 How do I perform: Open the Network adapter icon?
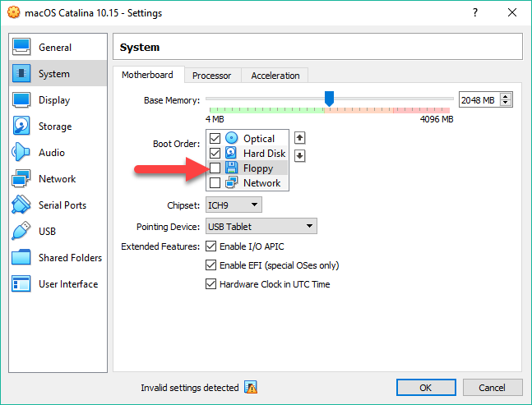click(22, 179)
